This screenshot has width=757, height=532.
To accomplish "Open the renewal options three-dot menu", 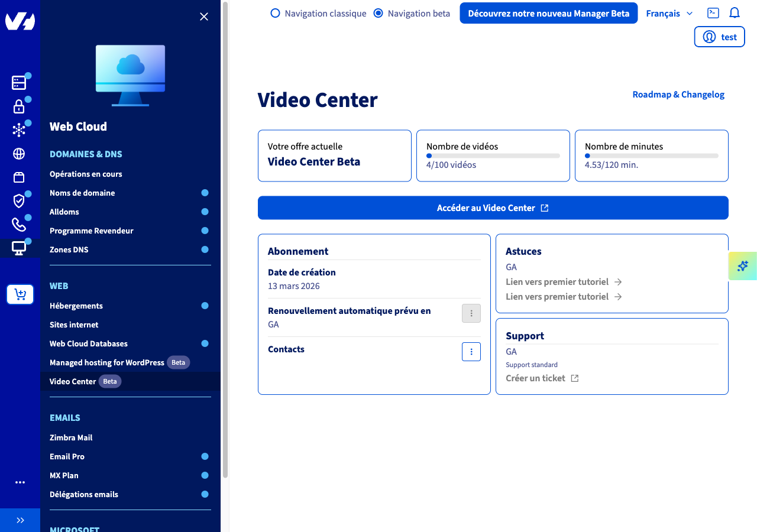I will tap(471, 313).
